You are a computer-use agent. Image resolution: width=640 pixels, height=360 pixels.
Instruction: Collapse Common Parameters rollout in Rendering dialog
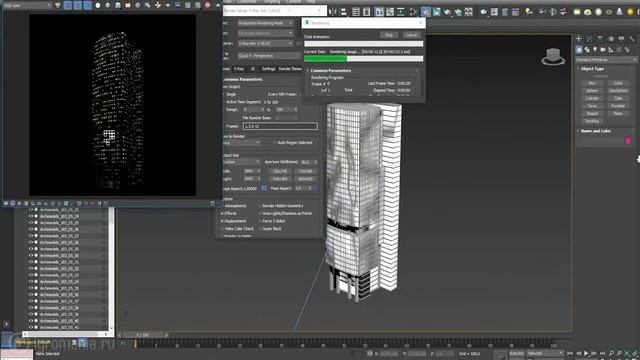coord(331,71)
